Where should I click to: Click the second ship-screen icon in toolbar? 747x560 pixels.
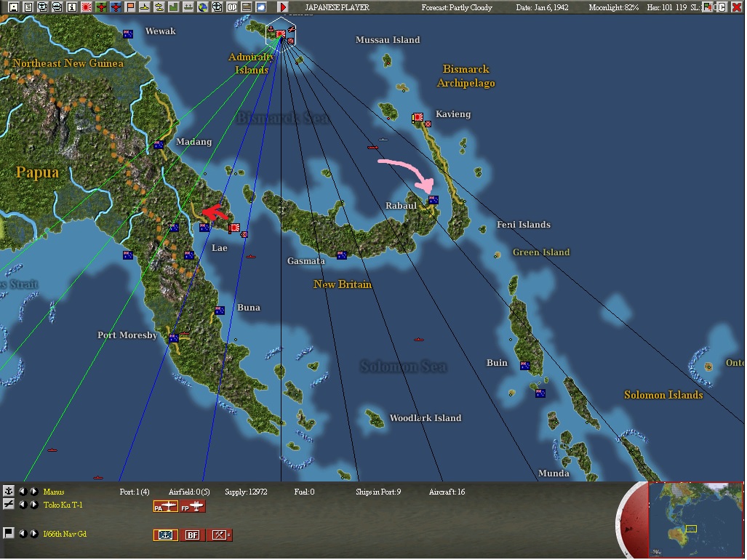pos(57,7)
